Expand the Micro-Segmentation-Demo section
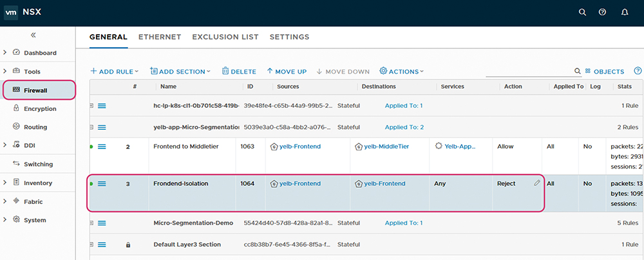The width and height of the screenshot is (644, 260). pyautogui.click(x=91, y=223)
